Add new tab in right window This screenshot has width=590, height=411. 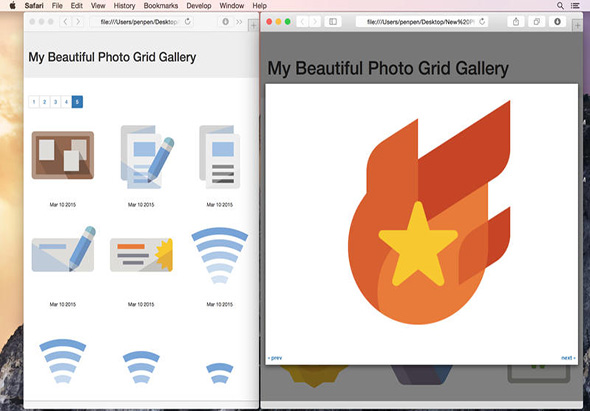click(577, 26)
